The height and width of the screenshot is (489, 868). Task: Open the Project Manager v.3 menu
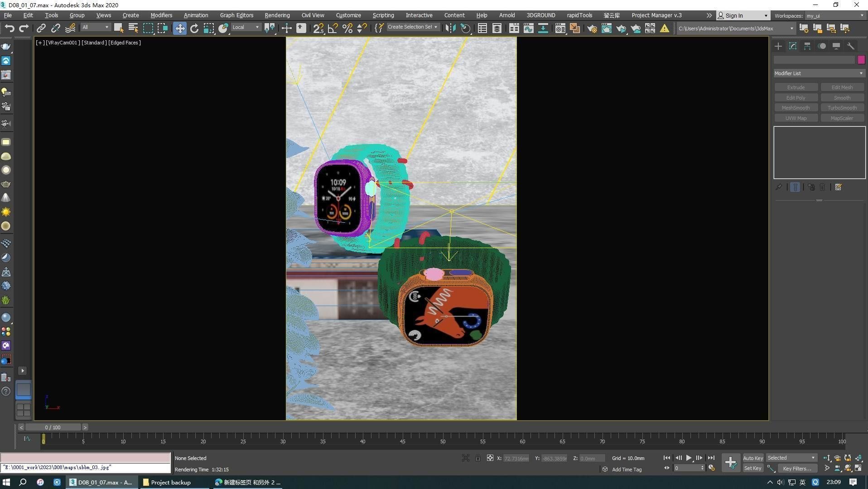tap(656, 15)
